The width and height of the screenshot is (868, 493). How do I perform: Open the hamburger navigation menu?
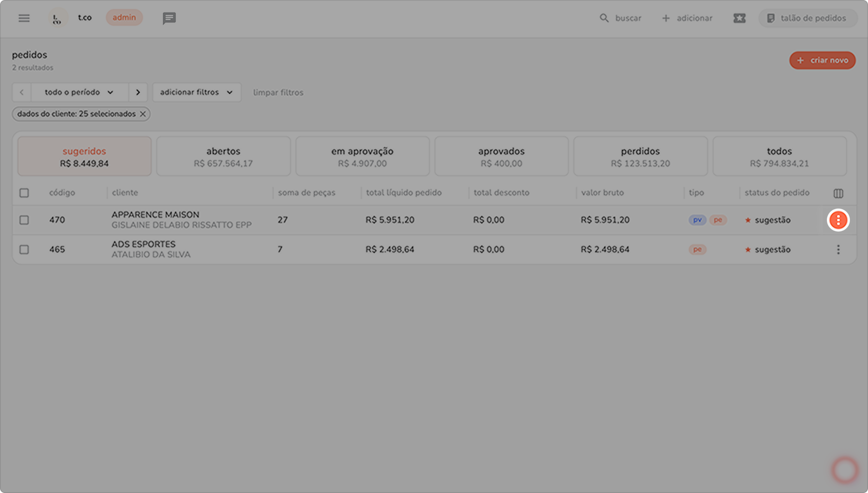[24, 18]
